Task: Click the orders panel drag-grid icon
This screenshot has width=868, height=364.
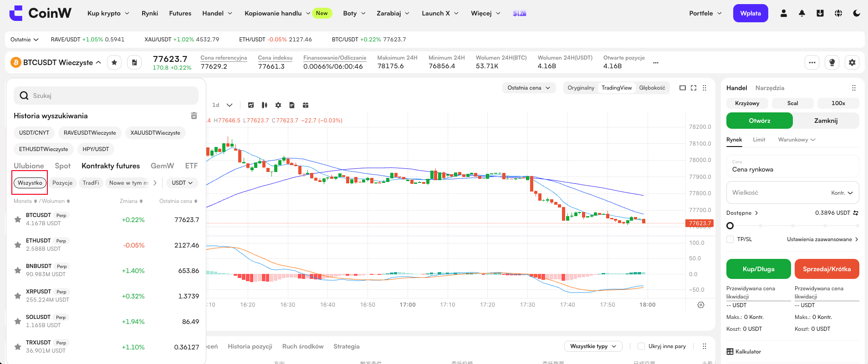Action: pos(705,346)
